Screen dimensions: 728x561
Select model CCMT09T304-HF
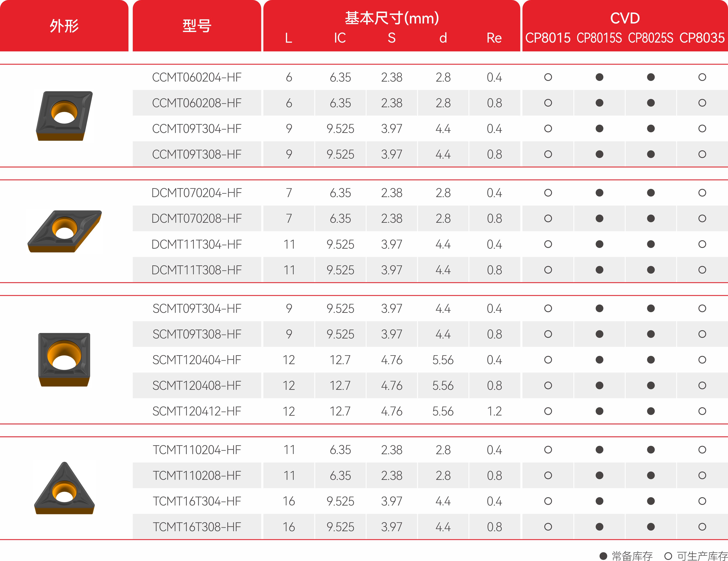click(197, 129)
